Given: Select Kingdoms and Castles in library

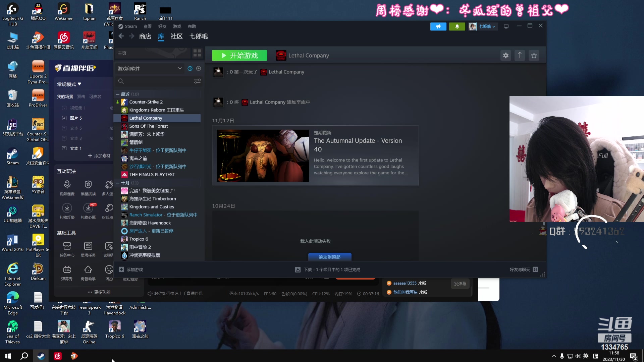Looking at the screenshot, I should (157, 207).
